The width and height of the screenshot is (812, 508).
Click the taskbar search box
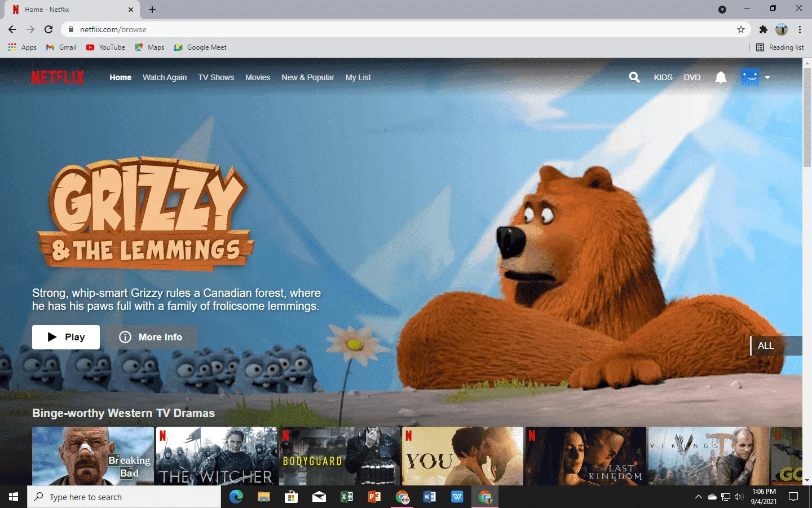pos(124,497)
